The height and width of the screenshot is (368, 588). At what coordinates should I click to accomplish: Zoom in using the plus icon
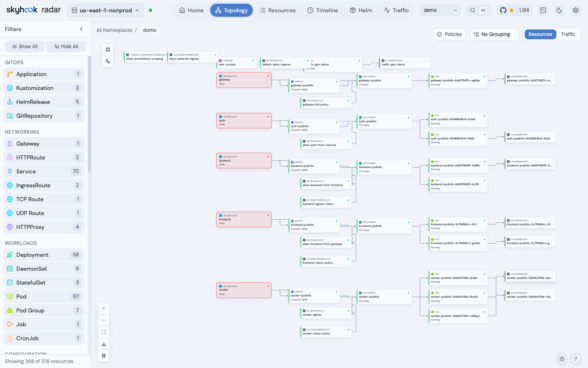(104, 308)
